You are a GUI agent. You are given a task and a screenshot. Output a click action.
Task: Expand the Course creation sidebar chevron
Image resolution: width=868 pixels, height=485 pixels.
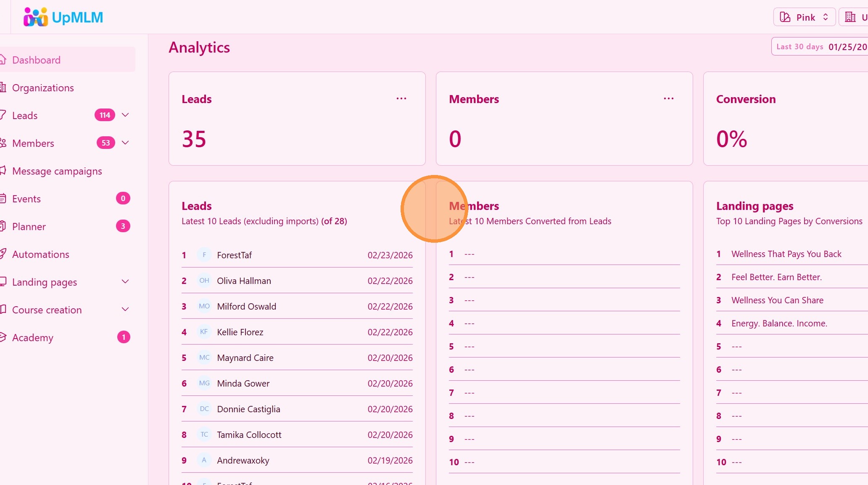coord(125,310)
